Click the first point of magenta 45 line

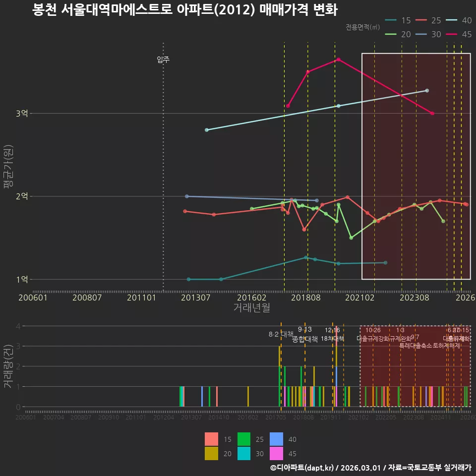click(x=288, y=106)
